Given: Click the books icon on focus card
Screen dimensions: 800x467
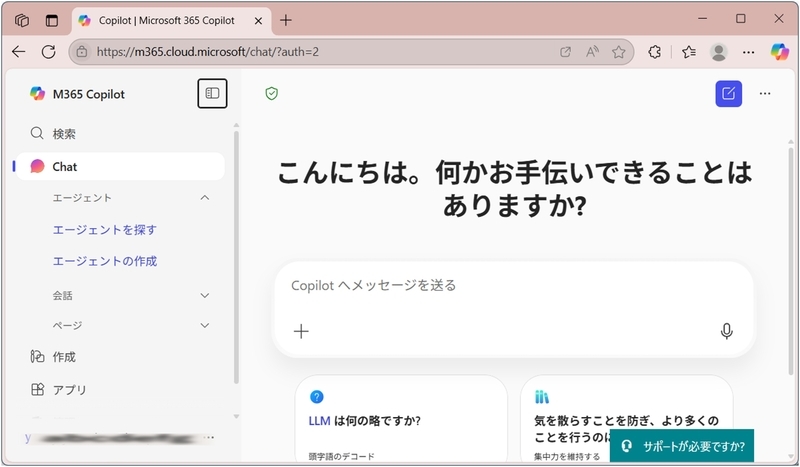Looking at the screenshot, I should 542,397.
